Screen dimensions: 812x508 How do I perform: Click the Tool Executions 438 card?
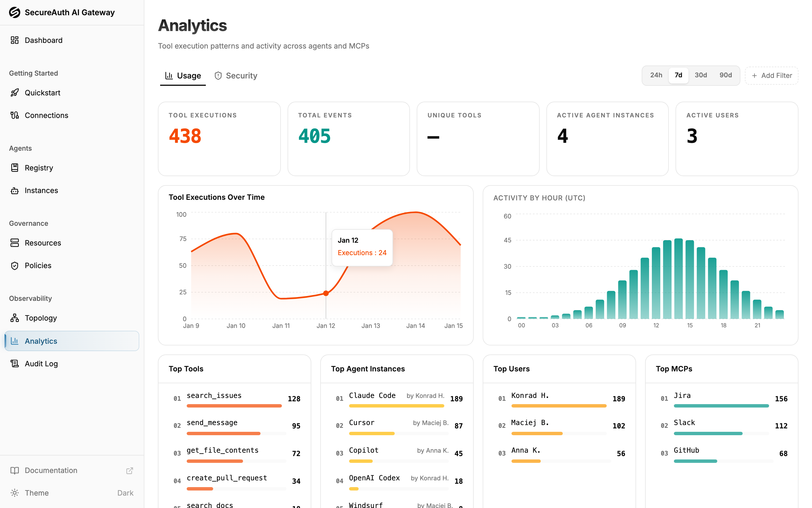click(x=219, y=139)
